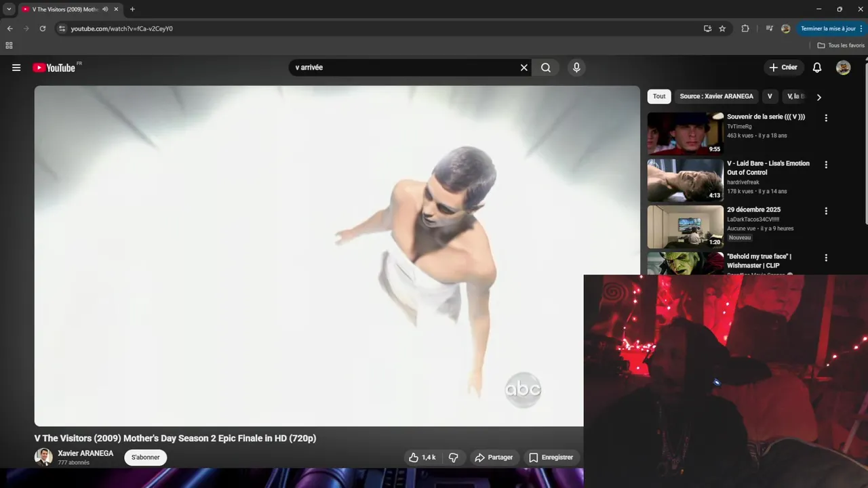Screen dimensions: 868x488
Task: Click Terminer la mise à jour
Action: [x=831, y=28]
